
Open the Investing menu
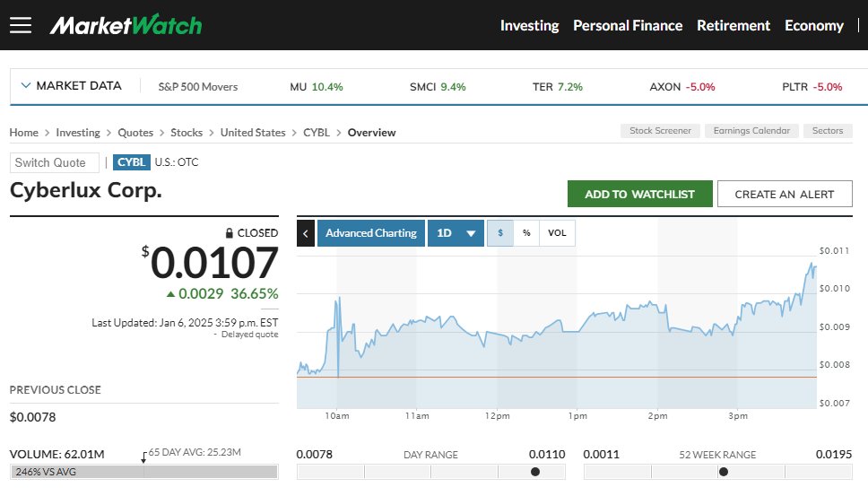tap(530, 25)
